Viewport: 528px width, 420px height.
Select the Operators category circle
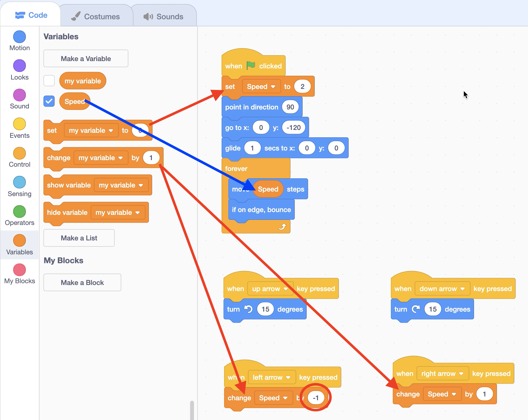[20, 212]
